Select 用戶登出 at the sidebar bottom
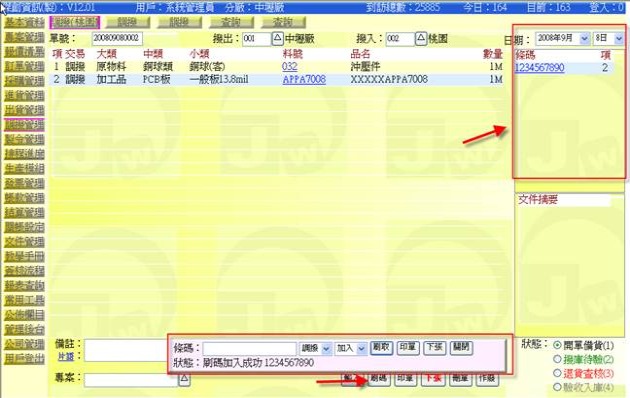630x398 pixels. tap(25, 358)
